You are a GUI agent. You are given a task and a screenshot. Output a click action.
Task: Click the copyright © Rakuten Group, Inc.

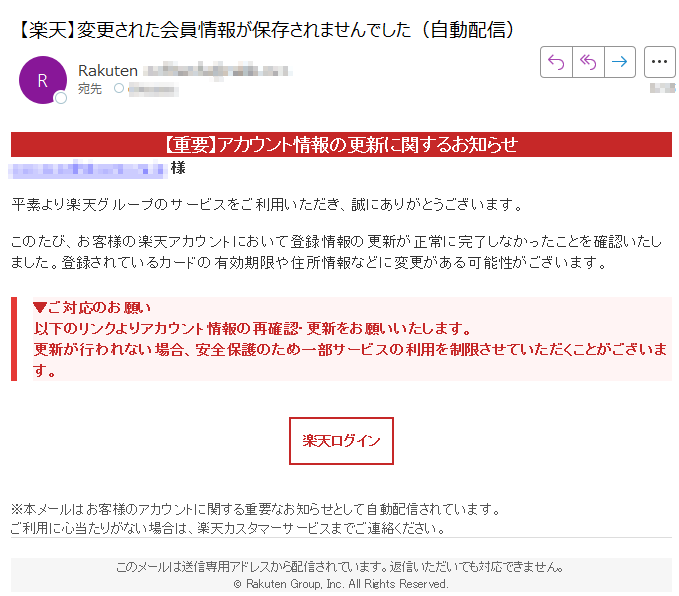tap(341, 584)
